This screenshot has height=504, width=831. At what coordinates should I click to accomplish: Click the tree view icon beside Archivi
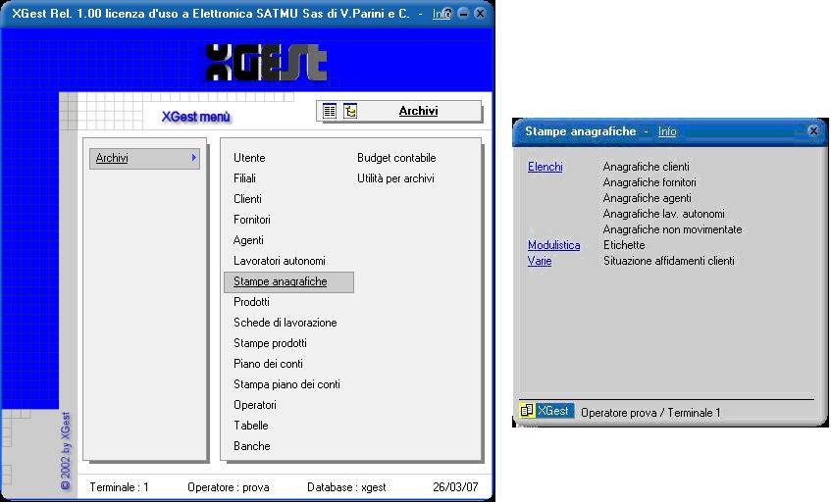tap(350, 111)
